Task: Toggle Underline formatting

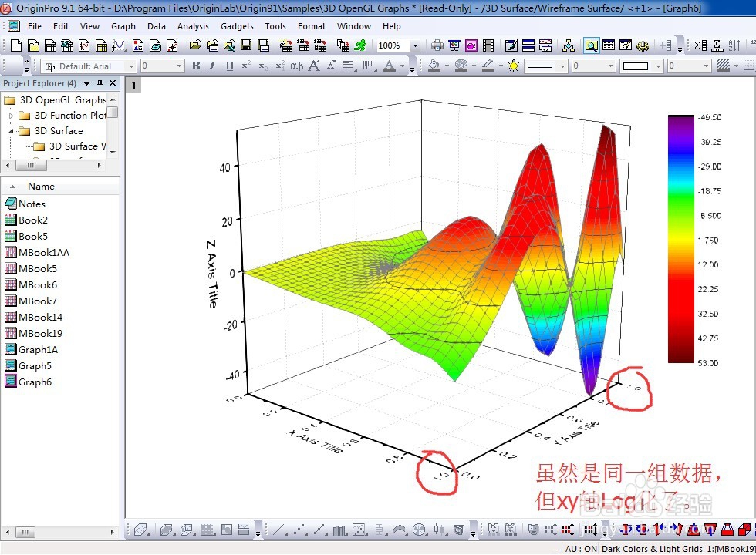Action: [x=230, y=66]
